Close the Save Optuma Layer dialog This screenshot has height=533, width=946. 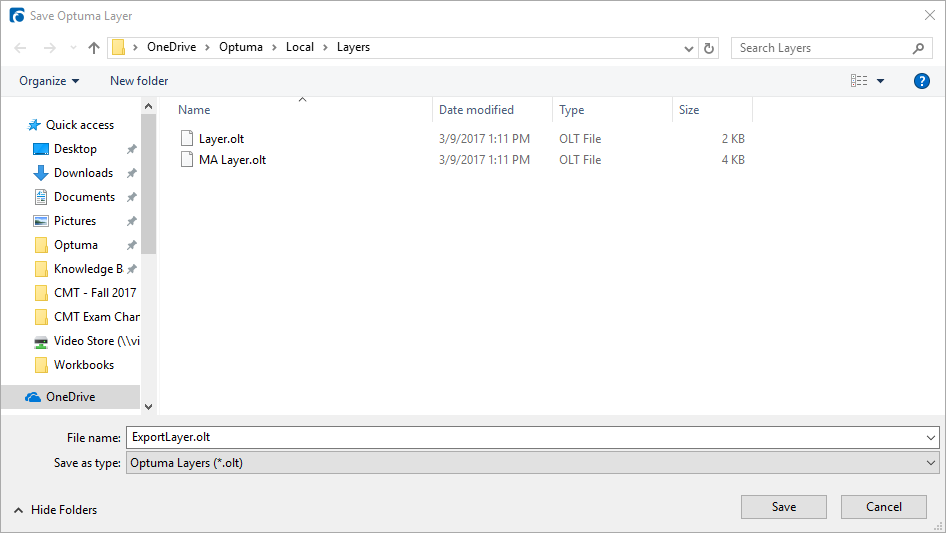[930, 15]
